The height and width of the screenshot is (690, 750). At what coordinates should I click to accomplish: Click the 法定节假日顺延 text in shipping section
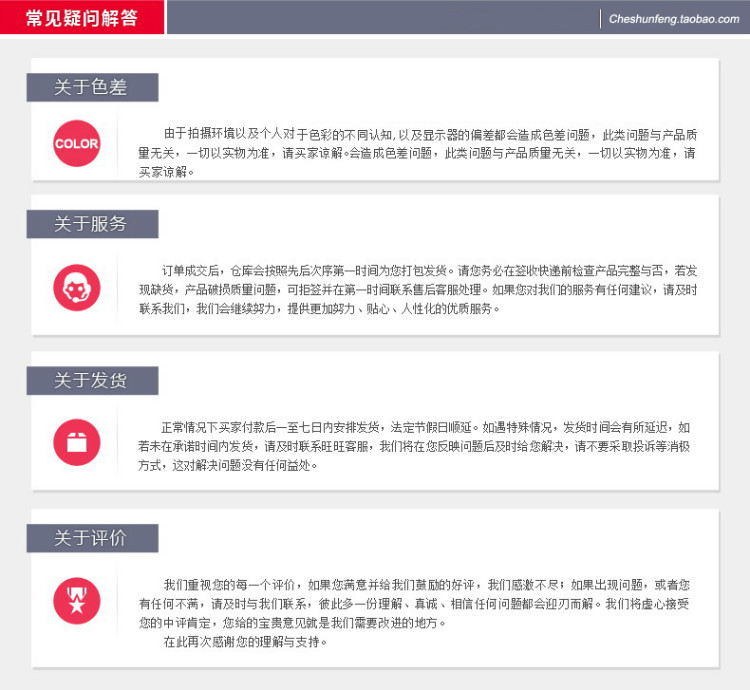(x=434, y=426)
